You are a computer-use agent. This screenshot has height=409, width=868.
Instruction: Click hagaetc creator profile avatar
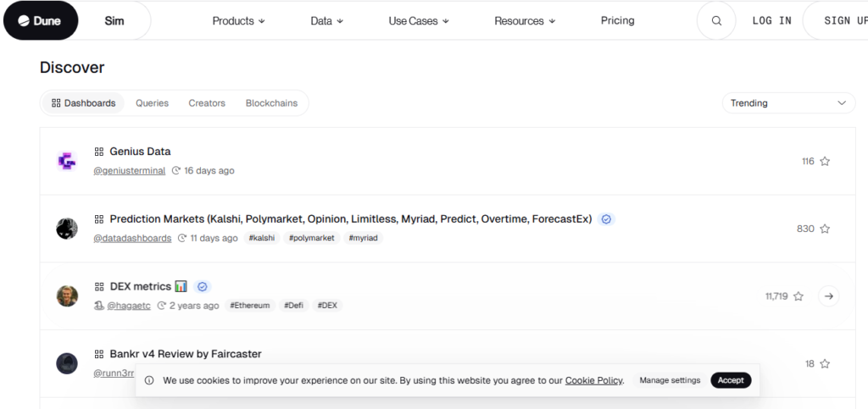click(x=67, y=296)
